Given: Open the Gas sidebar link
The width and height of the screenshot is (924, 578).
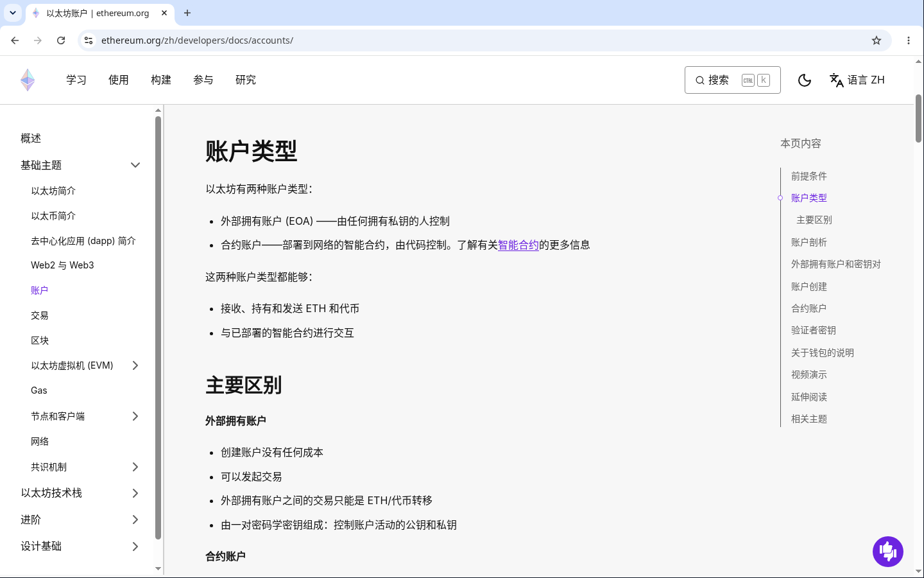Looking at the screenshot, I should tap(39, 390).
